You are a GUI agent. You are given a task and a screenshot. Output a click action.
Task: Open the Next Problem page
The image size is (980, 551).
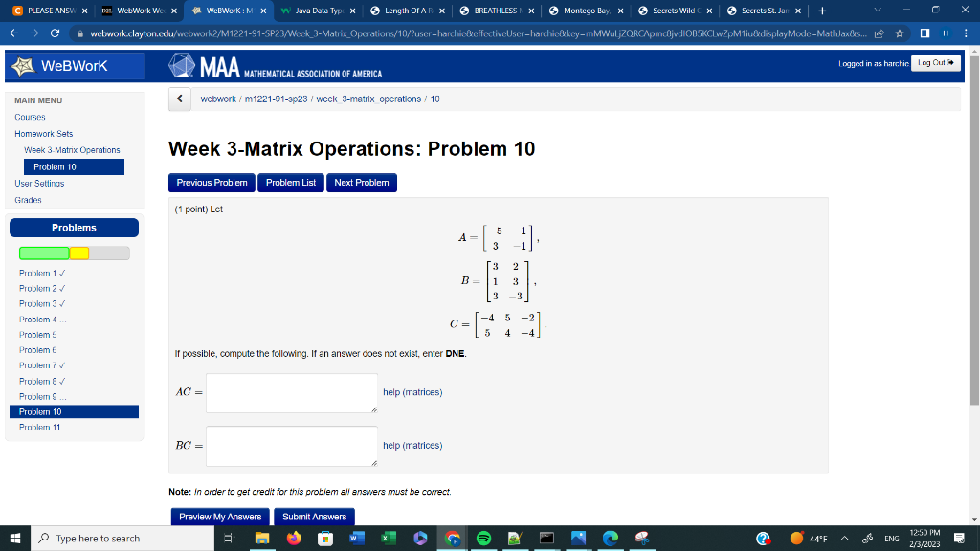click(x=361, y=183)
